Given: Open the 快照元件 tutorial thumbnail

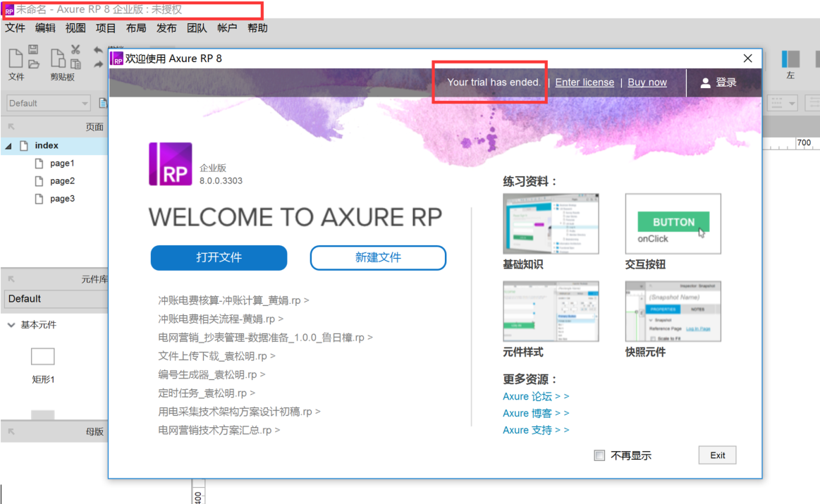Looking at the screenshot, I should pyautogui.click(x=673, y=312).
